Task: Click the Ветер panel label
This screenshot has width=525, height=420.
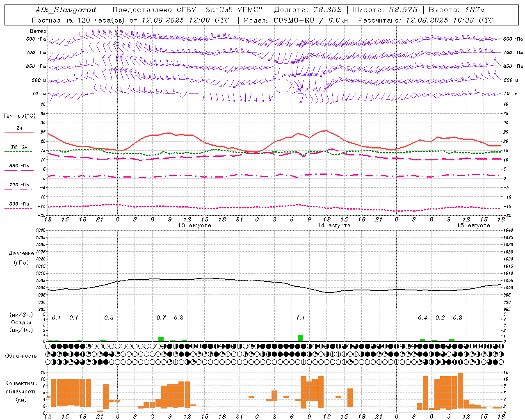Action: [x=38, y=31]
